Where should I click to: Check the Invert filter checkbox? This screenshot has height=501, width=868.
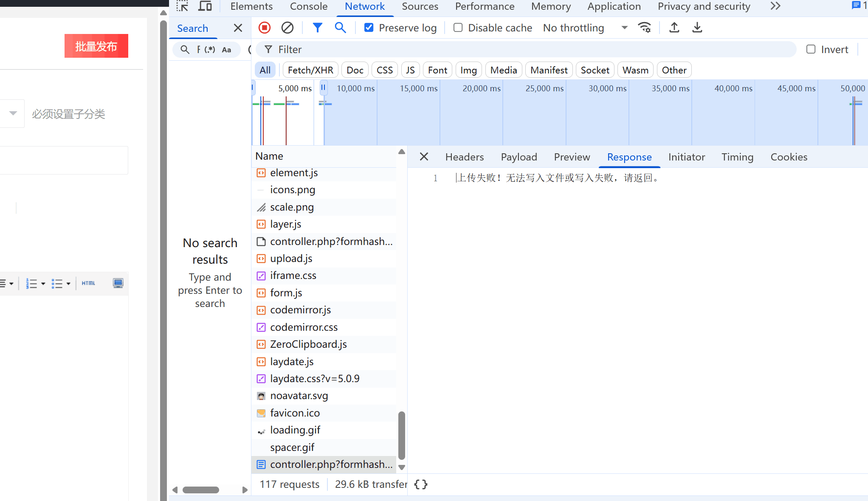[x=811, y=50]
